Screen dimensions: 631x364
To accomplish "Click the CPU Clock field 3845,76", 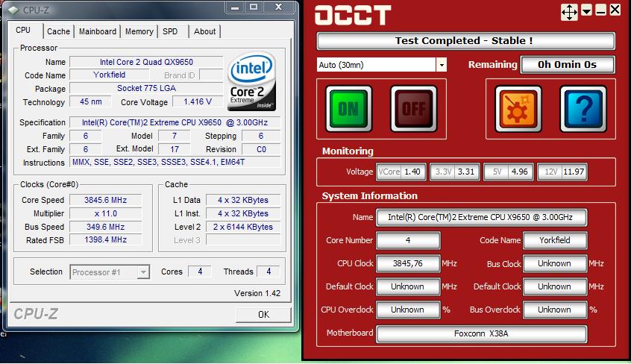I will (x=408, y=264).
